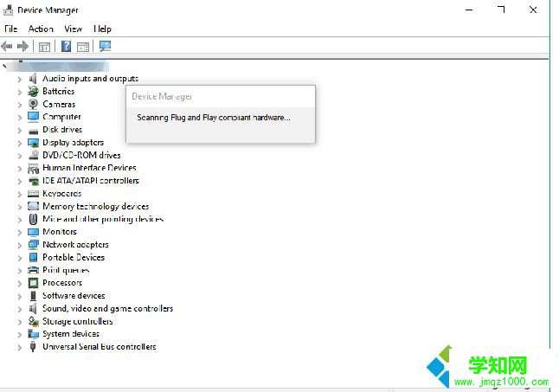
Task: Click the Universal Serial Bus controllers plug icon
Action: coord(33,347)
